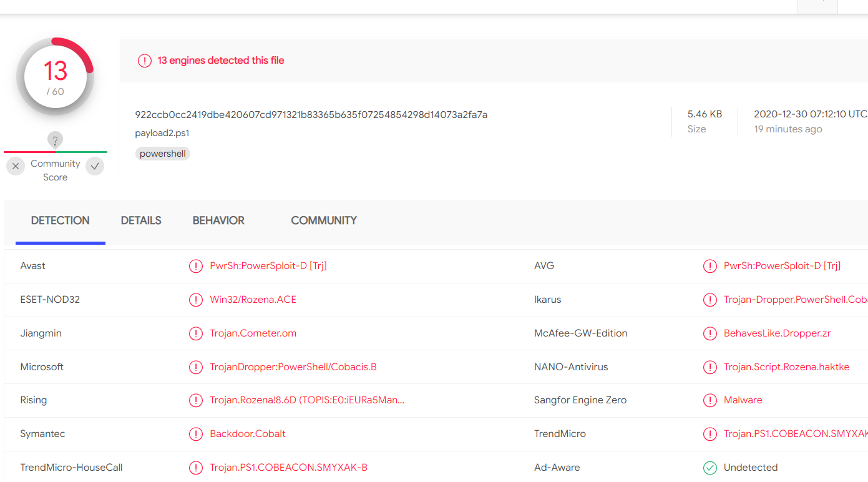This screenshot has width=868, height=482.
Task: Select the file SHA-256 hash text
Action: click(311, 115)
